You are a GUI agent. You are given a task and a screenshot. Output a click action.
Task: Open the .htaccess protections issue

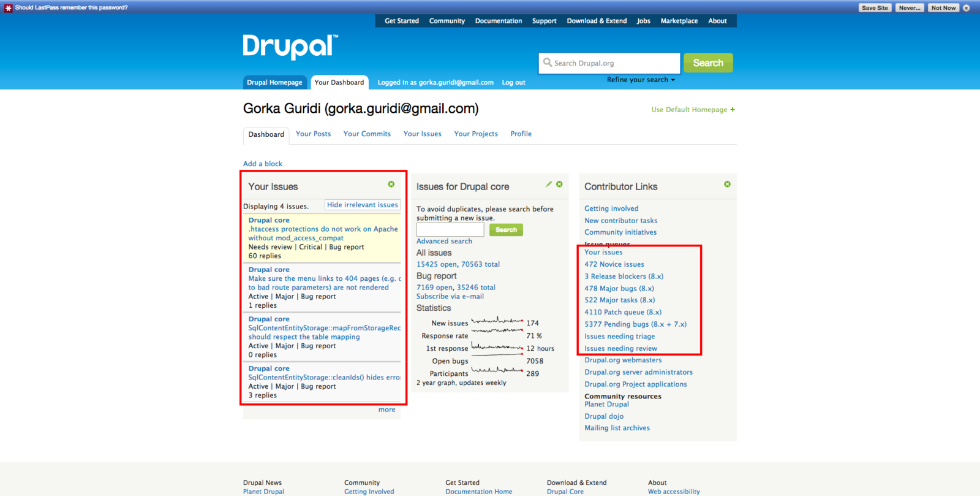[323, 234]
